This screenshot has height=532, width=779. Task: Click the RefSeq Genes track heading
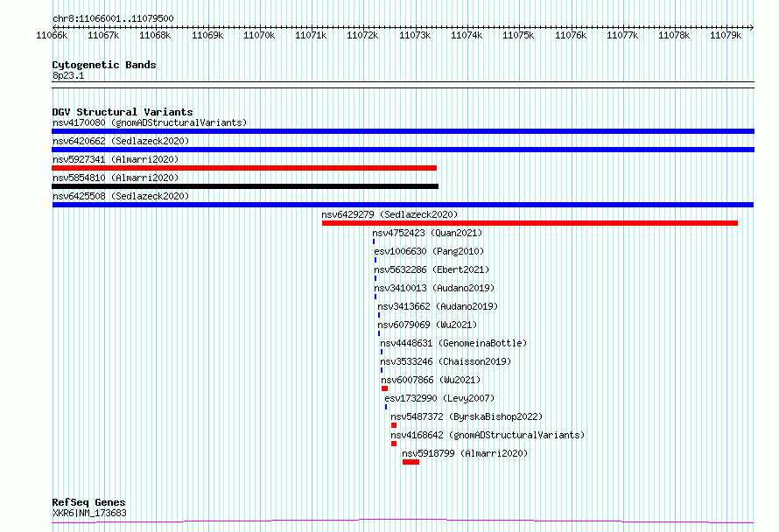88,502
